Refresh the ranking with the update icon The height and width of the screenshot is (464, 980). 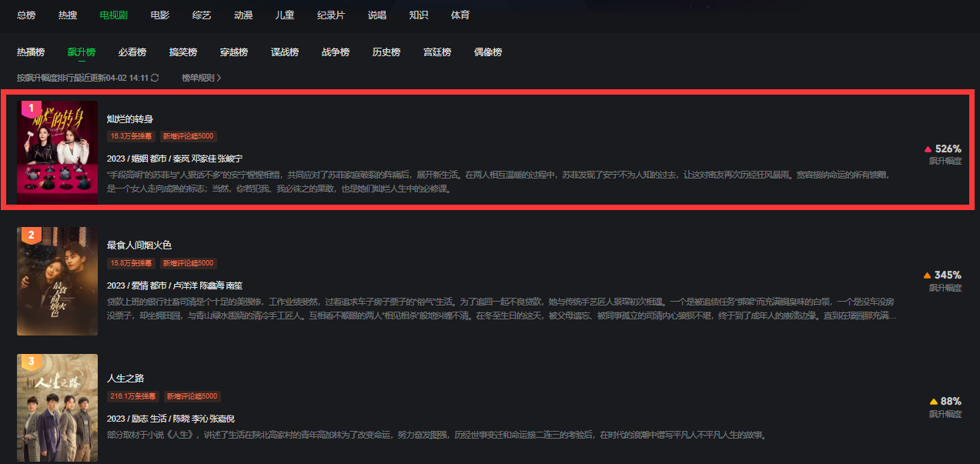pos(155,78)
